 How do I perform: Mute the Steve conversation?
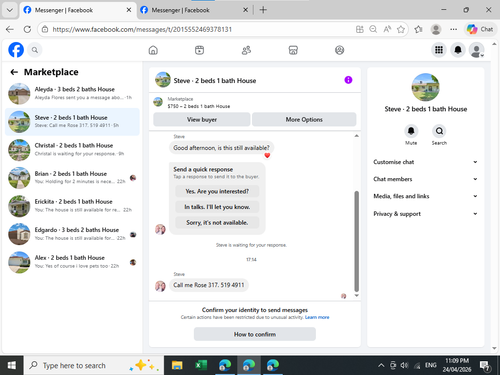[x=411, y=131]
